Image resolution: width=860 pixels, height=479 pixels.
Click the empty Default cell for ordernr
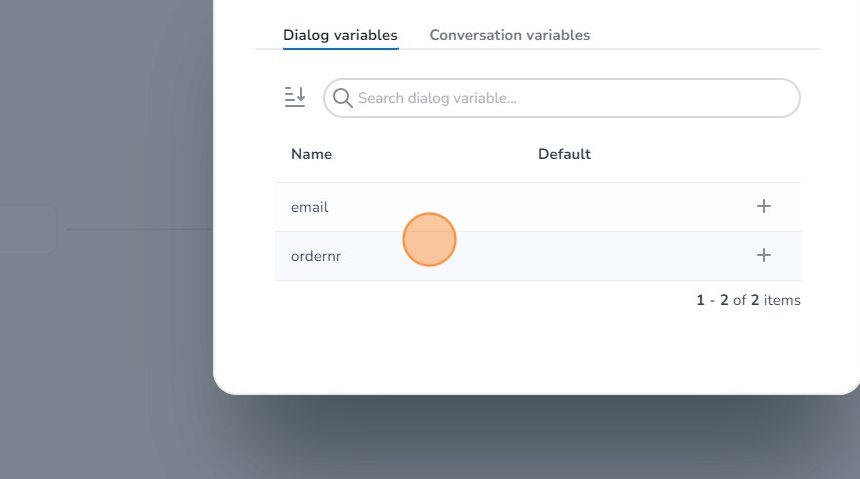(600, 256)
